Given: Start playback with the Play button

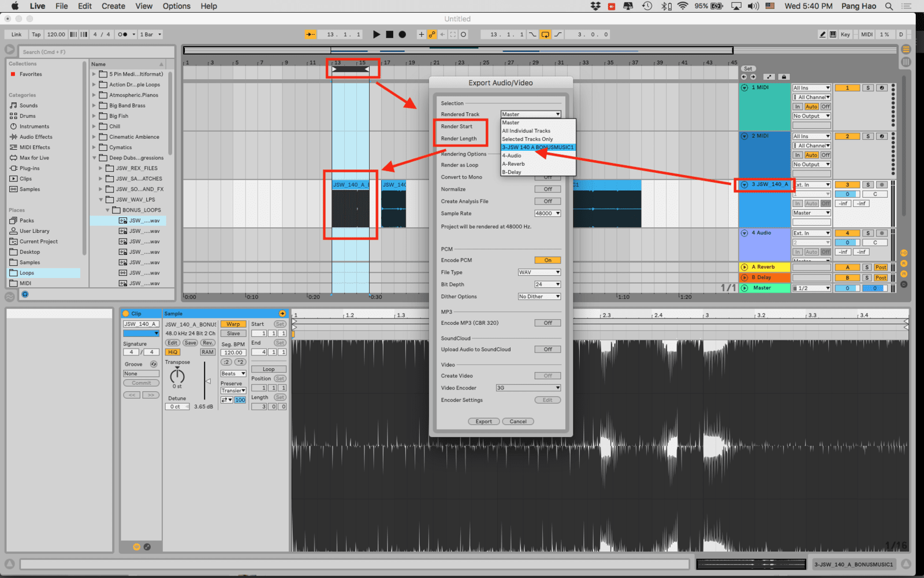Looking at the screenshot, I should coord(377,35).
